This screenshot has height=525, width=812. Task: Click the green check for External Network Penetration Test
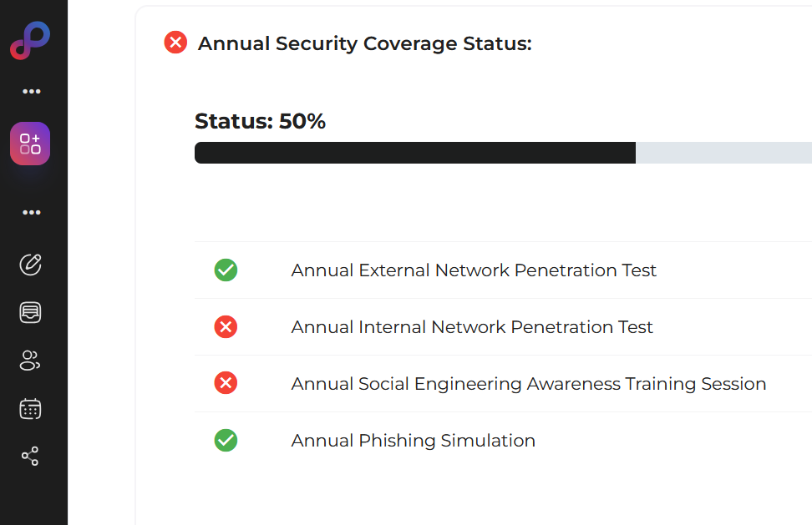[226, 270]
